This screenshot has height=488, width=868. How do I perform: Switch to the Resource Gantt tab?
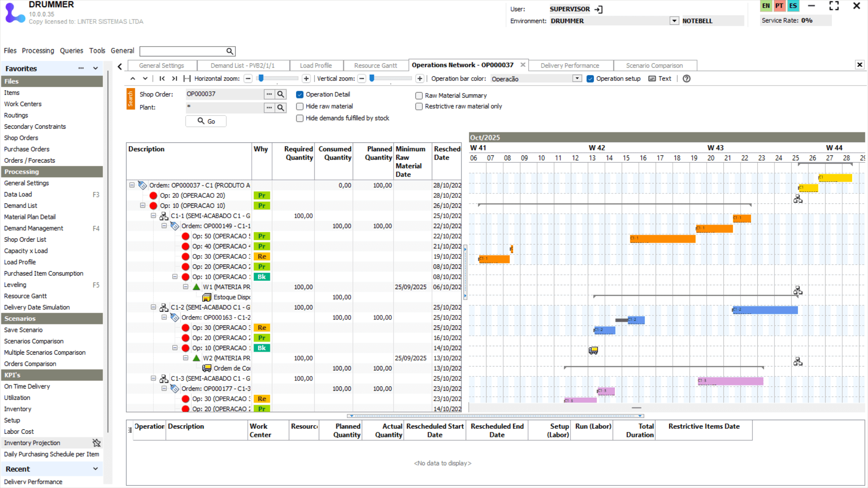375,66
